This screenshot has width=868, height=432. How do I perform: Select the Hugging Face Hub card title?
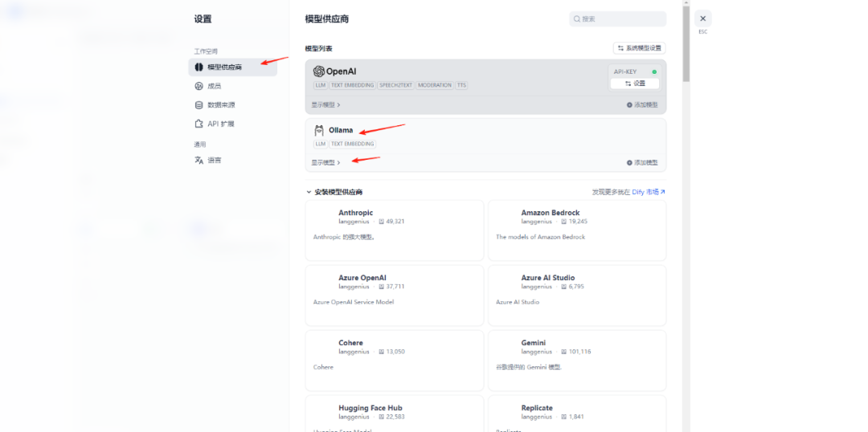[x=371, y=408]
